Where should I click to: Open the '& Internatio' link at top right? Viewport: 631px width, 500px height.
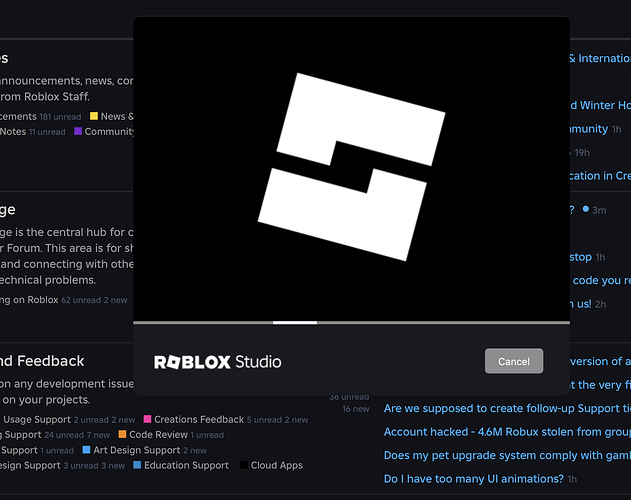click(x=600, y=58)
